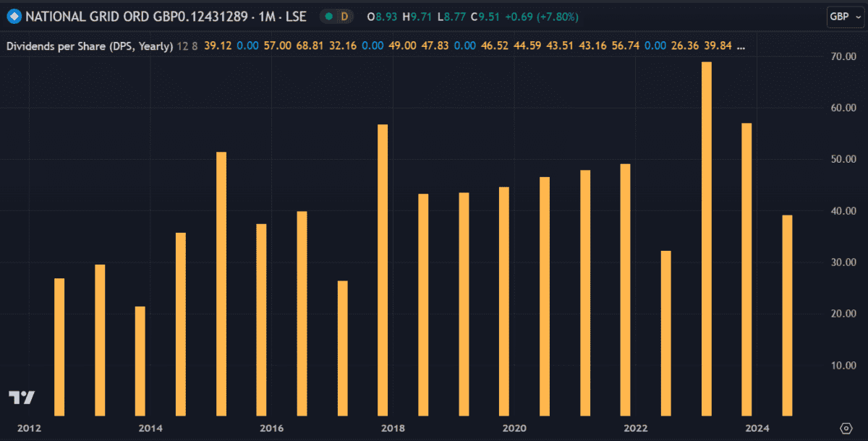Viewport: 868px width, 441px height.
Task: Select the Dividends per Share indicator label
Action: (90, 46)
